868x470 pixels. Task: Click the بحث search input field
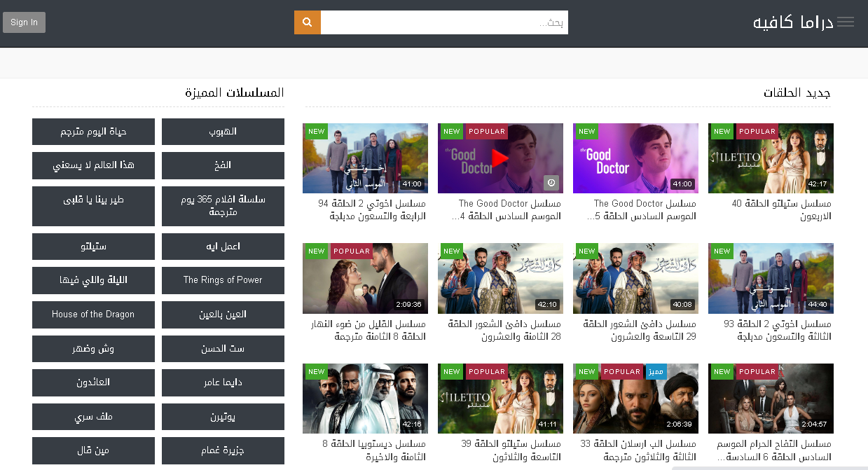[x=444, y=22]
